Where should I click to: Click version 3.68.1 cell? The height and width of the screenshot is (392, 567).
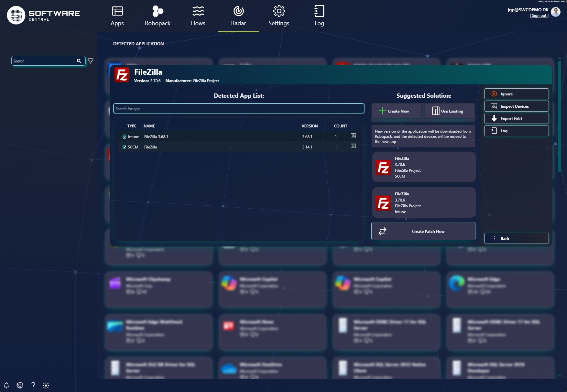pos(307,137)
